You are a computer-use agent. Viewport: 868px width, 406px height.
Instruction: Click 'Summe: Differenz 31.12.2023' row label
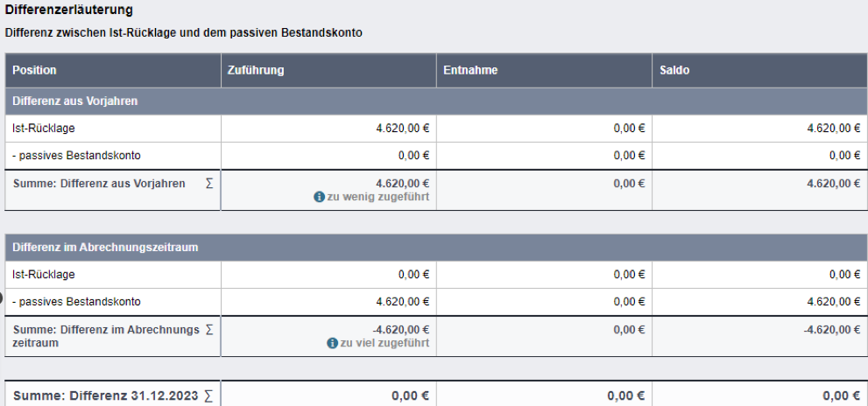tap(106, 396)
